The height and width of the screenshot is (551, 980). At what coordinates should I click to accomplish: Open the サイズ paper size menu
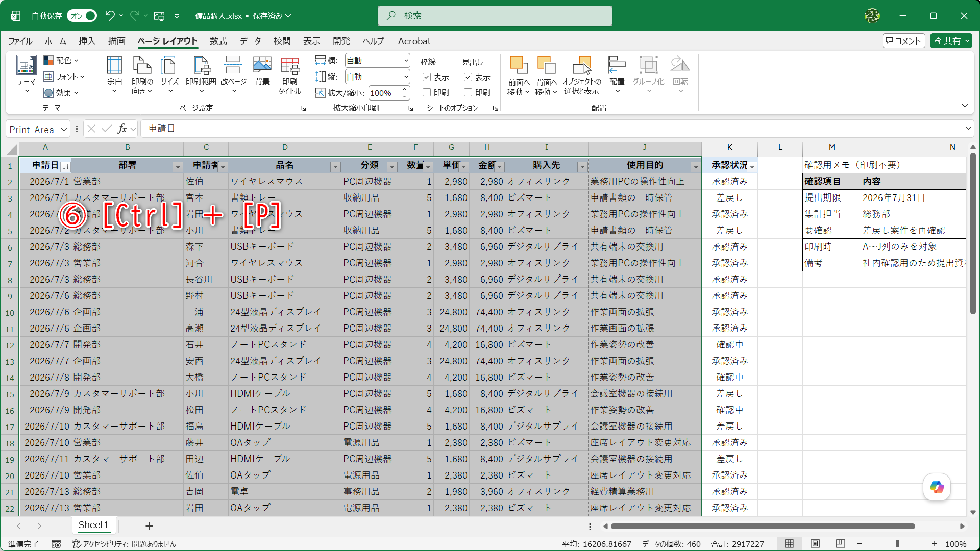click(x=169, y=76)
